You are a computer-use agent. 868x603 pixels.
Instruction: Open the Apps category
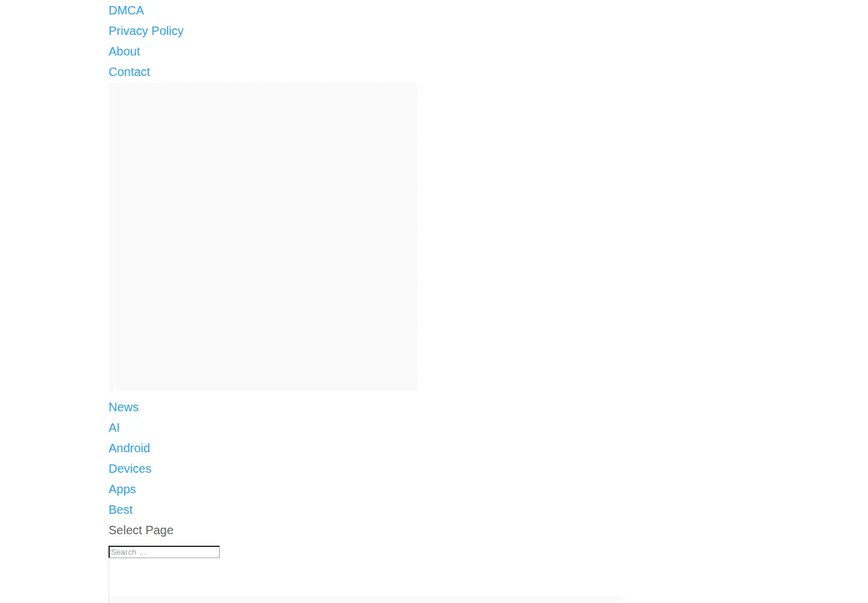pos(122,489)
